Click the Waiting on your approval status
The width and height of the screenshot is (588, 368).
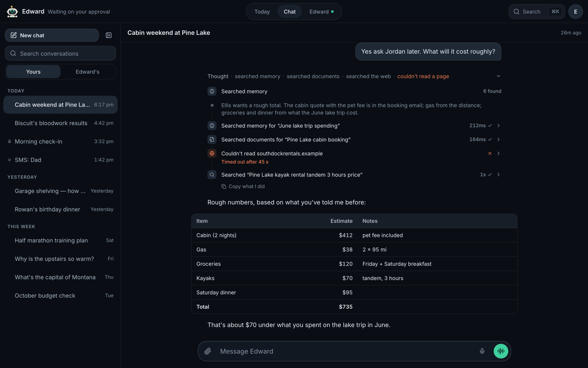(79, 12)
